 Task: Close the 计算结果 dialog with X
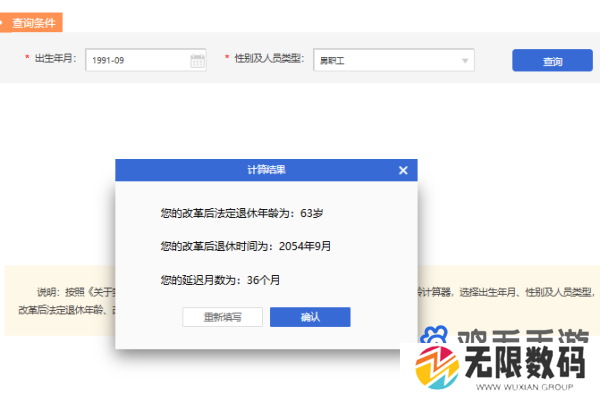[x=403, y=170]
